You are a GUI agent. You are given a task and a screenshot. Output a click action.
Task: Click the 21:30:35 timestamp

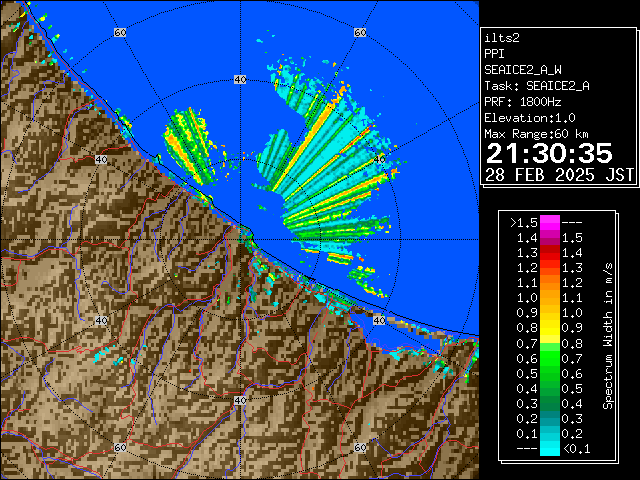tap(549, 153)
